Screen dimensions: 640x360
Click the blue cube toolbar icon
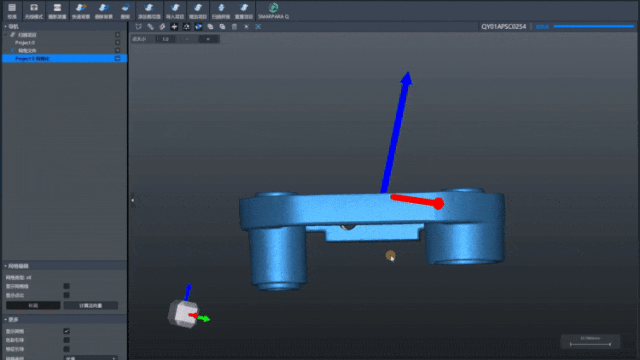[x=198, y=27]
